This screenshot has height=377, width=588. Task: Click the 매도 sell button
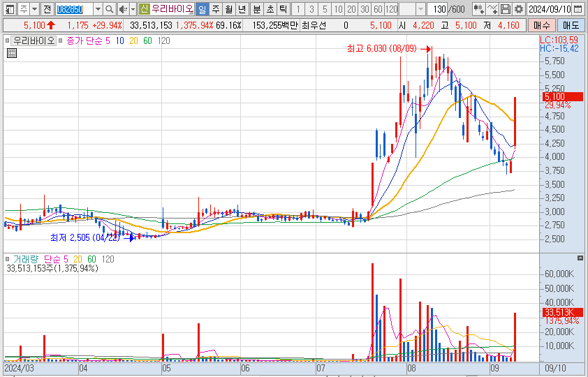tap(571, 26)
